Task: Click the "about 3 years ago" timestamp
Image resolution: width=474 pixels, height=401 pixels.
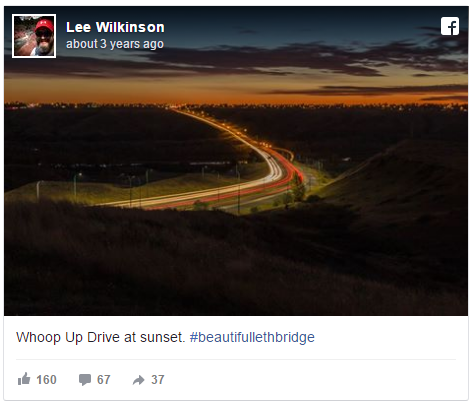Action: [x=115, y=44]
